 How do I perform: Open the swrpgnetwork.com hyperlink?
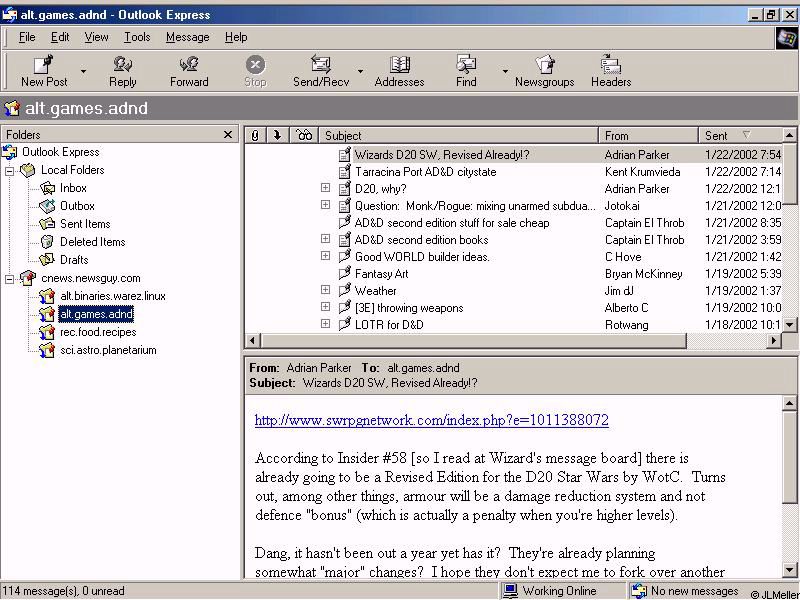[431, 420]
